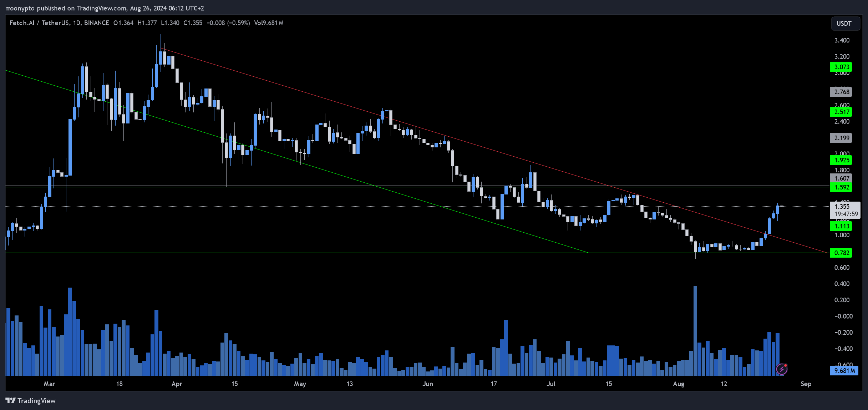
Task: Click the gray 1.607 price label
Action: (x=841, y=178)
